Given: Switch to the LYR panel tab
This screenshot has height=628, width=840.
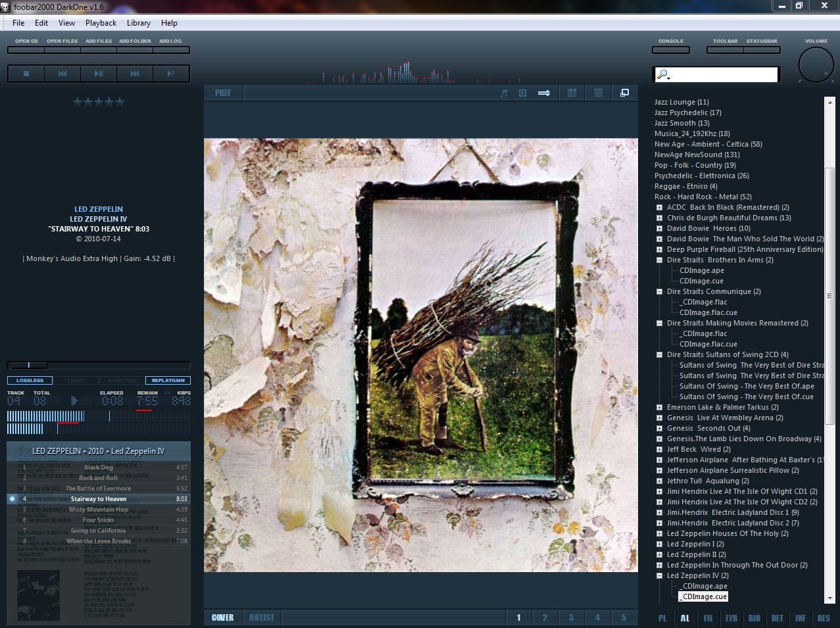Looking at the screenshot, I should (731, 618).
